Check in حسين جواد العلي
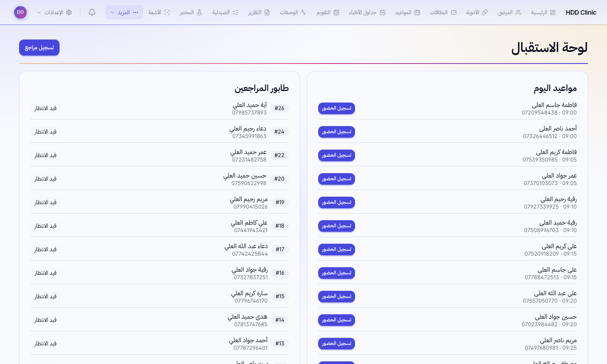The width and height of the screenshot is (607, 364). pos(336,320)
